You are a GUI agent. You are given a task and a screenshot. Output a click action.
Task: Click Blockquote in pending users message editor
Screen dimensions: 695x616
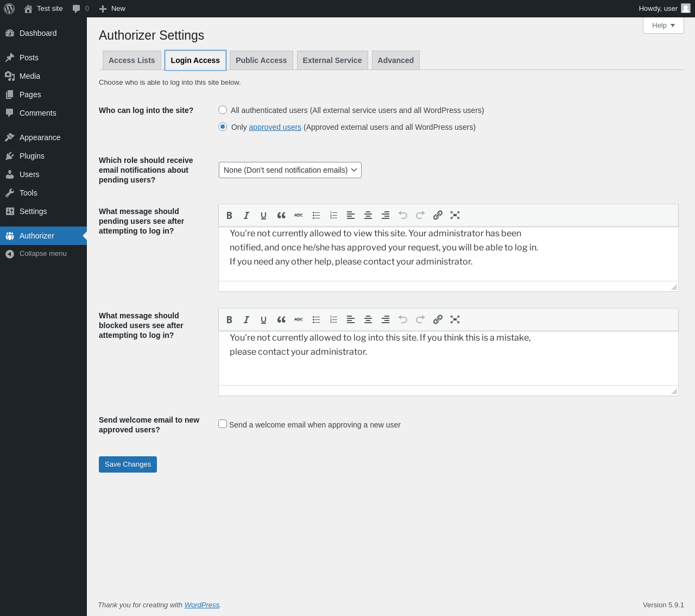click(281, 216)
